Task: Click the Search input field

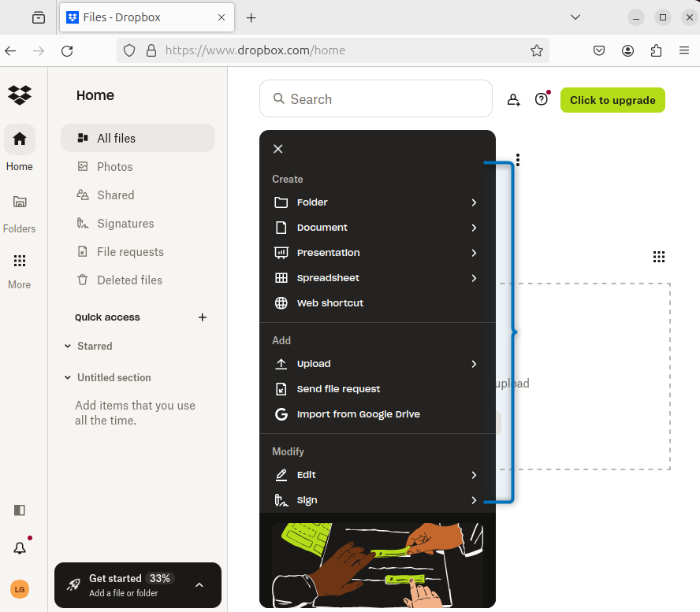Action: 375,99
